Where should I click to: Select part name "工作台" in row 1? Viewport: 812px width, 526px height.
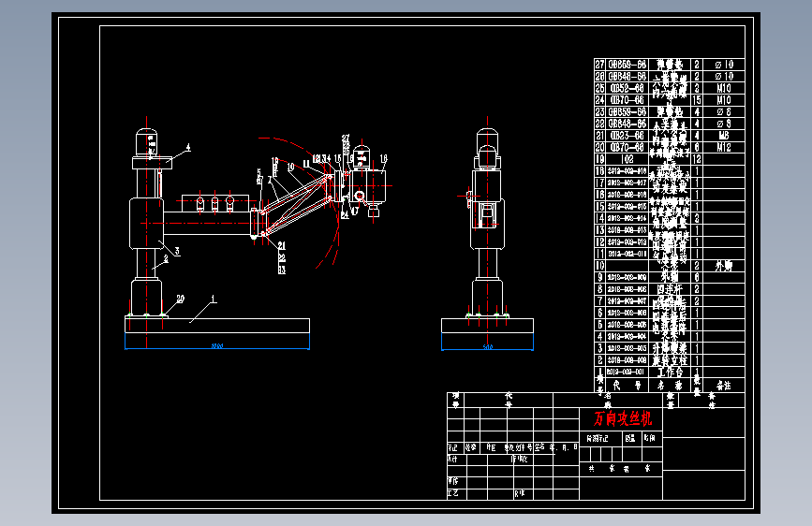pos(670,373)
